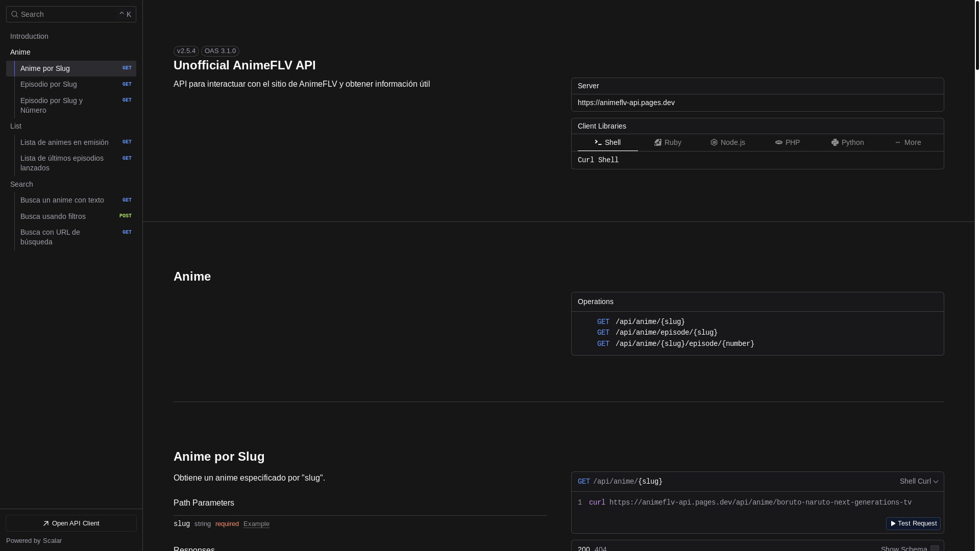Image resolution: width=980 pixels, height=551 pixels.
Task: Click the magnifier icon in the search box
Action: 14,14
